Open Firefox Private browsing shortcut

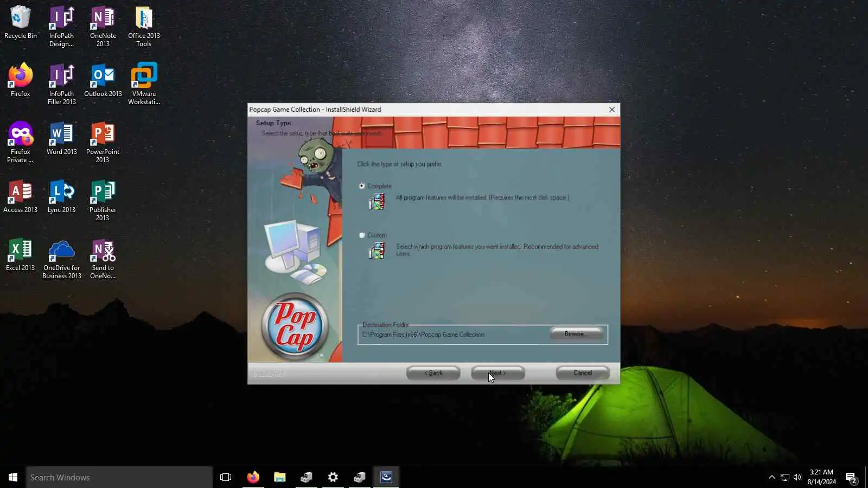[x=20, y=142]
